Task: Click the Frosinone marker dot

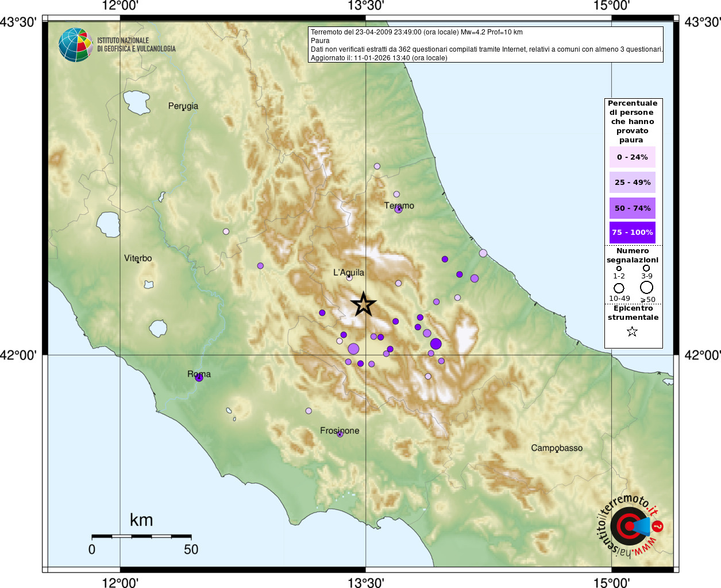Action: tap(340, 434)
